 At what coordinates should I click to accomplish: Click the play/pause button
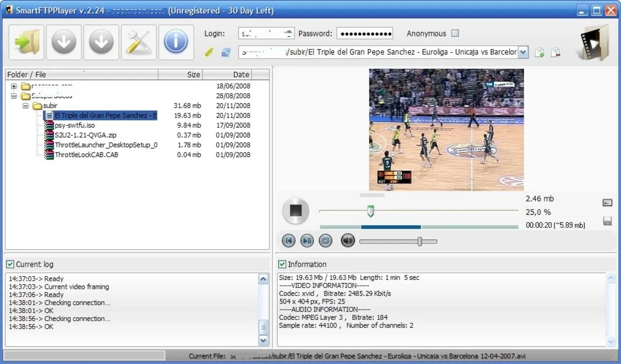[x=307, y=241]
